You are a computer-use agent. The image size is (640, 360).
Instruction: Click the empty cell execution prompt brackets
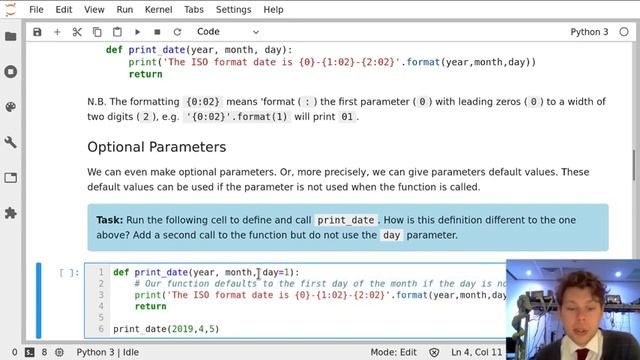tap(69, 273)
